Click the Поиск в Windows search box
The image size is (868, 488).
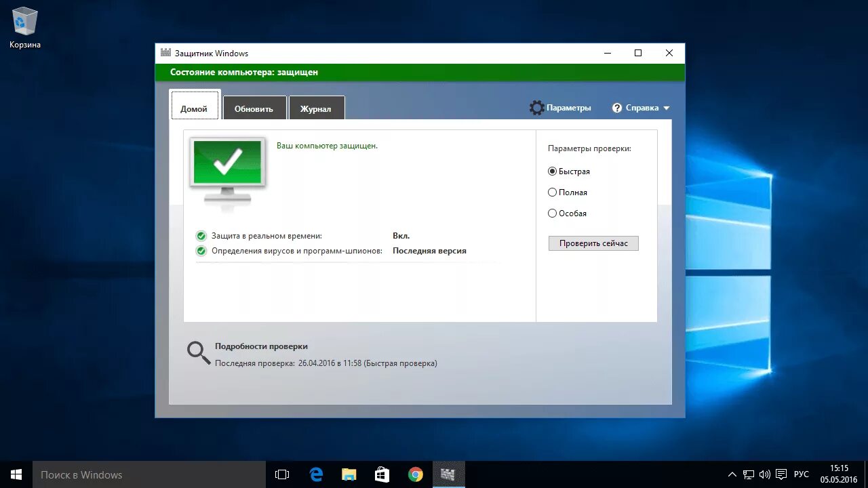point(149,474)
